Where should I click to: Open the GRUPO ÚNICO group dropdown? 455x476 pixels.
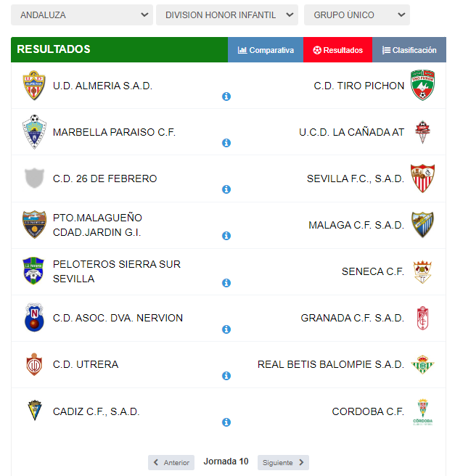pyautogui.click(x=356, y=15)
